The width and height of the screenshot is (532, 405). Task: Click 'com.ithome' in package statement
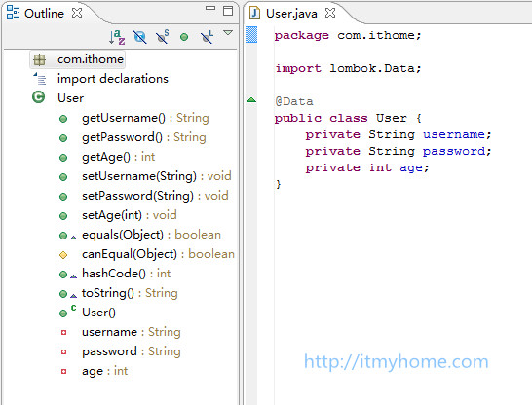pos(375,35)
